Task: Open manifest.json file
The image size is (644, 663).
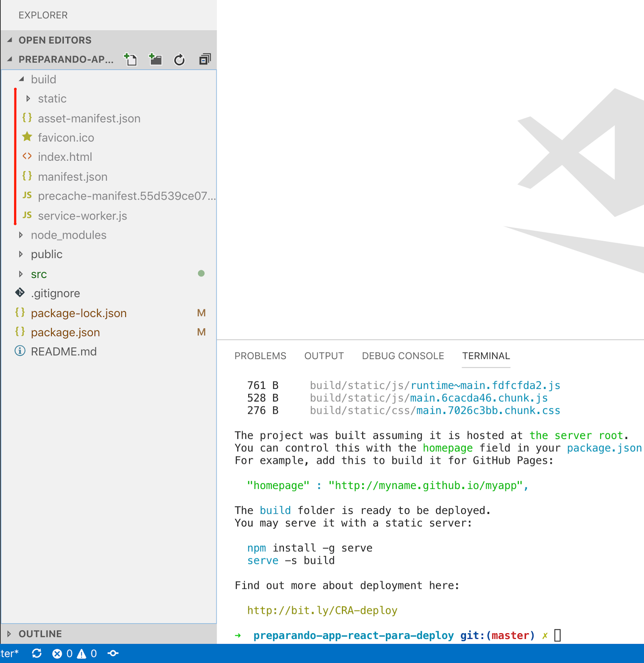Action: pyautogui.click(x=73, y=177)
